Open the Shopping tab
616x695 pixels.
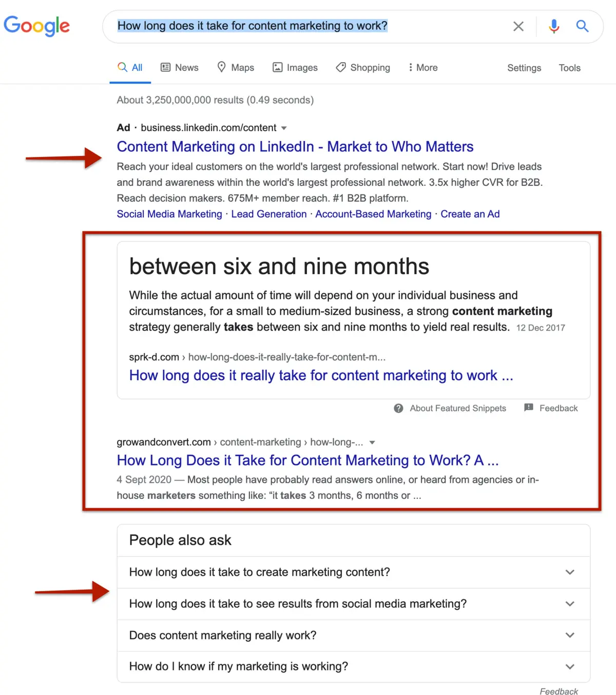[363, 67]
